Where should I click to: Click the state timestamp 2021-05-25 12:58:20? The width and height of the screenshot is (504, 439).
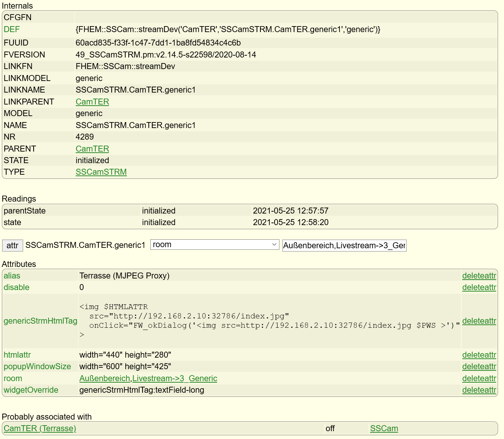[291, 222]
